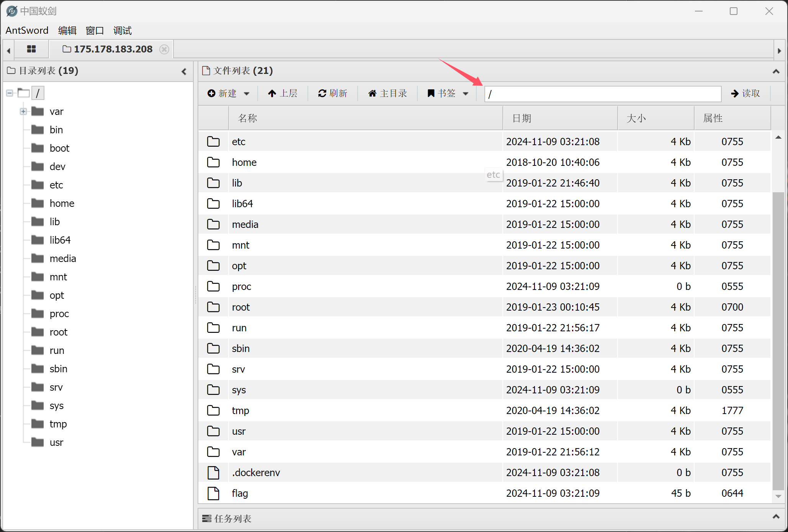Expand the 任务列表 panel chevron
788x532 pixels.
776,517
